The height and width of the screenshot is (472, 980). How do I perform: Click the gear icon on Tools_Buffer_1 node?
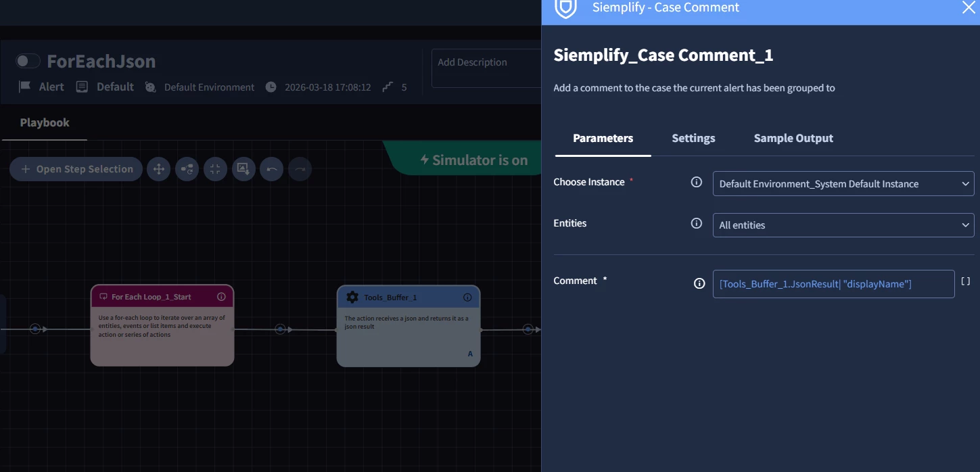(352, 298)
